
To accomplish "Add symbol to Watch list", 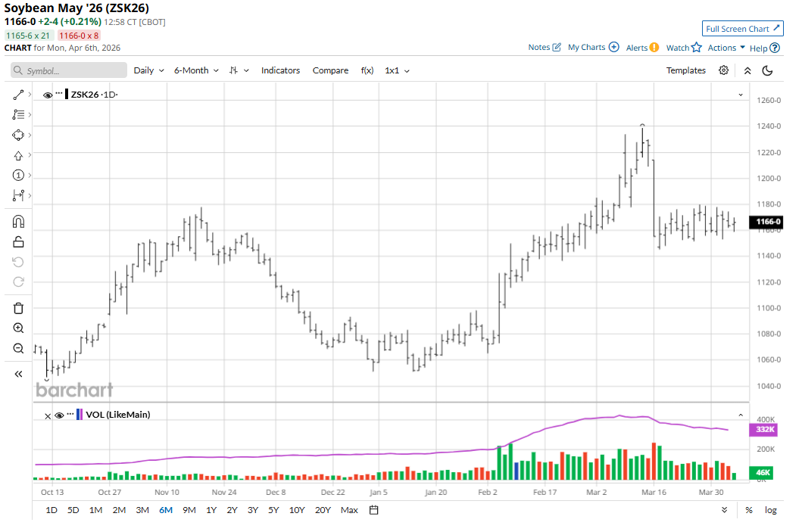I will [x=684, y=48].
